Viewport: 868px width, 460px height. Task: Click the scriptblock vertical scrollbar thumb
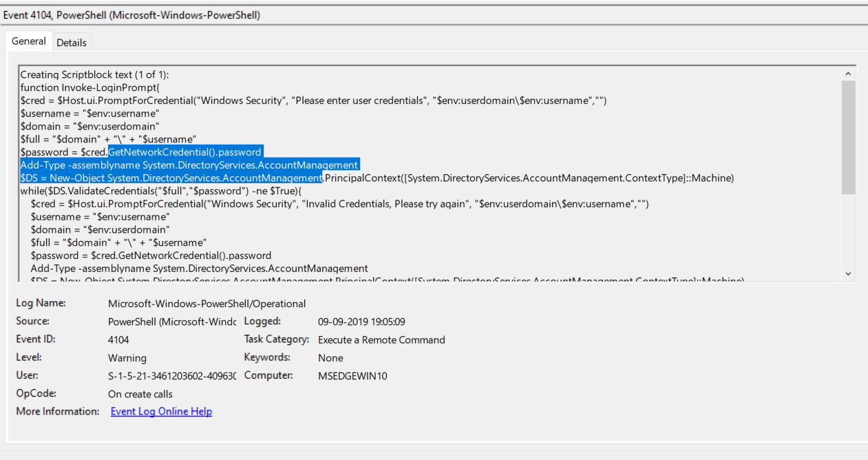pyautogui.click(x=848, y=137)
